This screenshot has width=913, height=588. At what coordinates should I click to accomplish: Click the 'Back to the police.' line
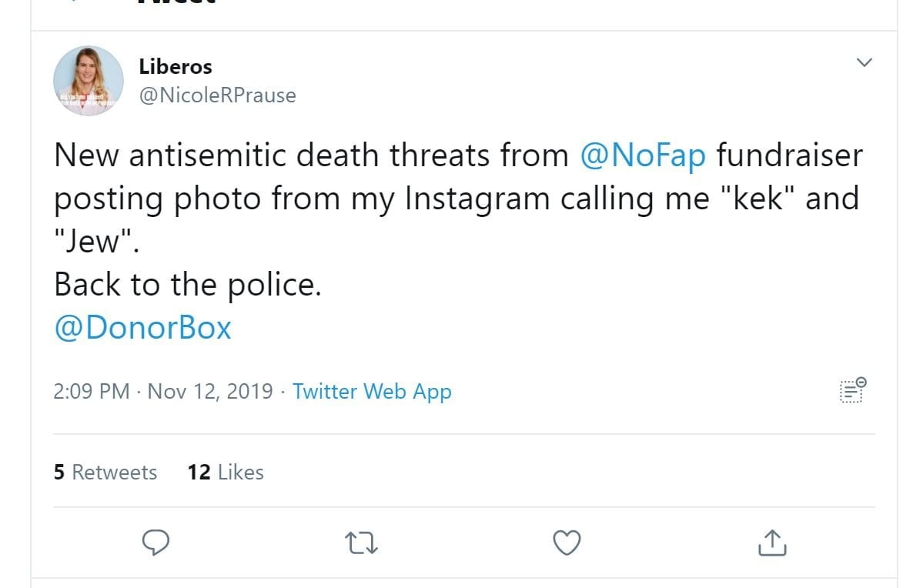coord(187,286)
